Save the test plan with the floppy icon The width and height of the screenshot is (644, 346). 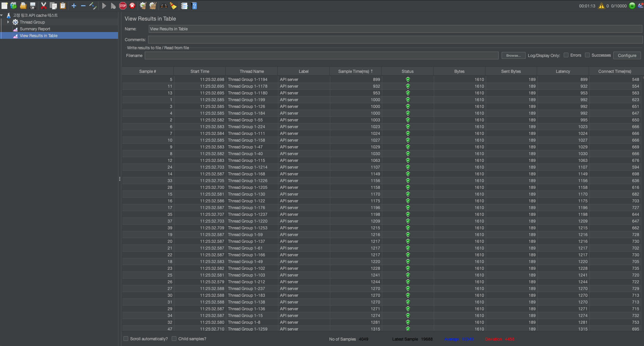click(33, 6)
